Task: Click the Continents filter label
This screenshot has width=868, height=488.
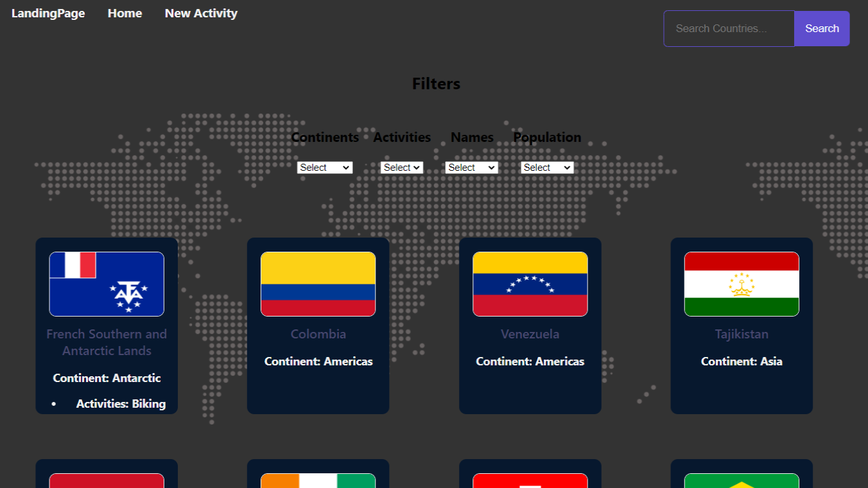Action: tap(325, 137)
